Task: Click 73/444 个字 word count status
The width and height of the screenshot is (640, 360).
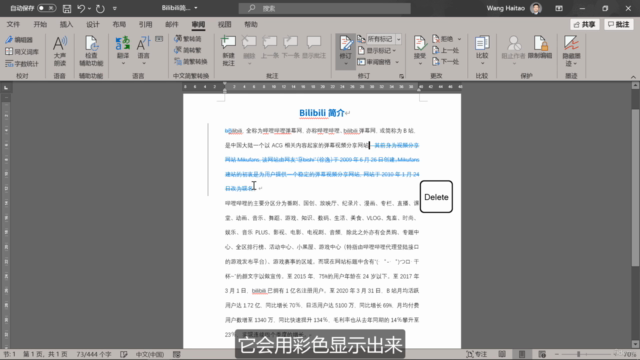Action: 93,354
